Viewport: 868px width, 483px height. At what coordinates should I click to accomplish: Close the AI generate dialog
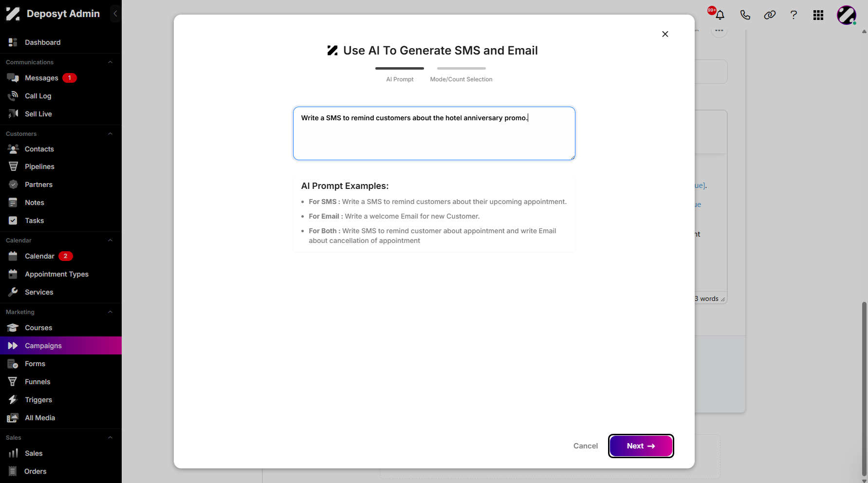coord(665,34)
